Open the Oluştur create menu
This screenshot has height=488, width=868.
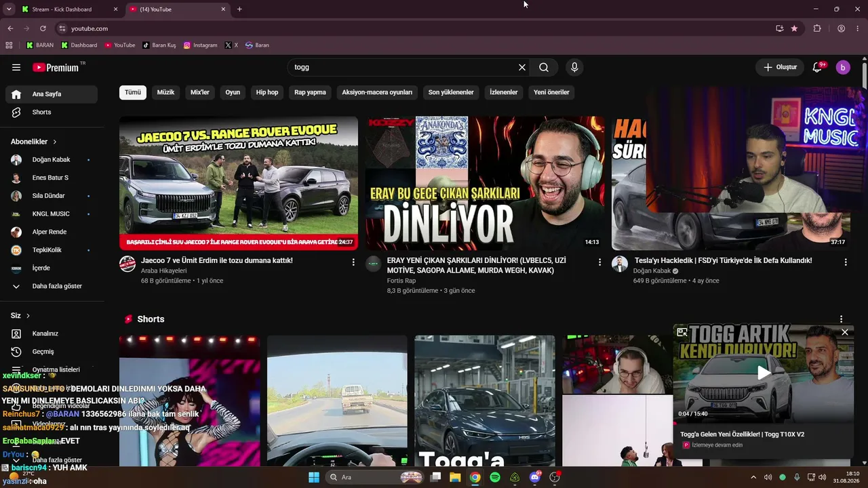[x=780, y=67]
